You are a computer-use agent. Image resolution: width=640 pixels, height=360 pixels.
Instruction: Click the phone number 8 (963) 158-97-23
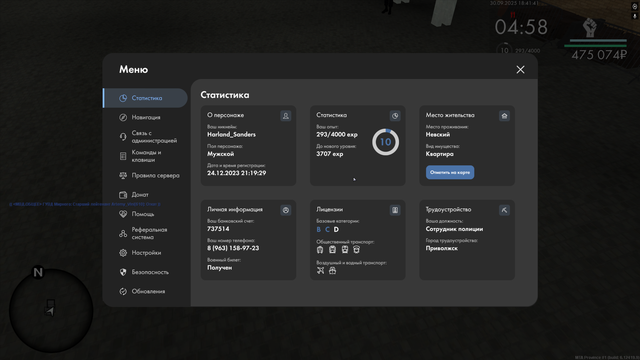233,248
